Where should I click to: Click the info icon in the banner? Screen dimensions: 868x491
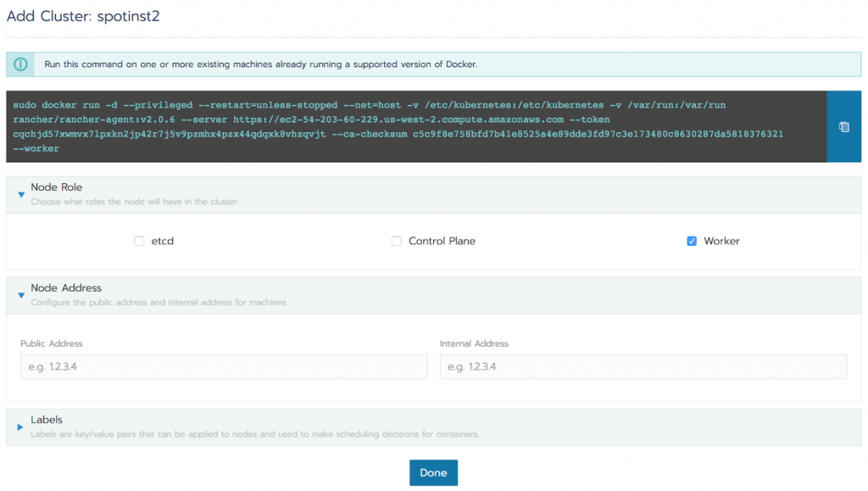coord(20,64)
